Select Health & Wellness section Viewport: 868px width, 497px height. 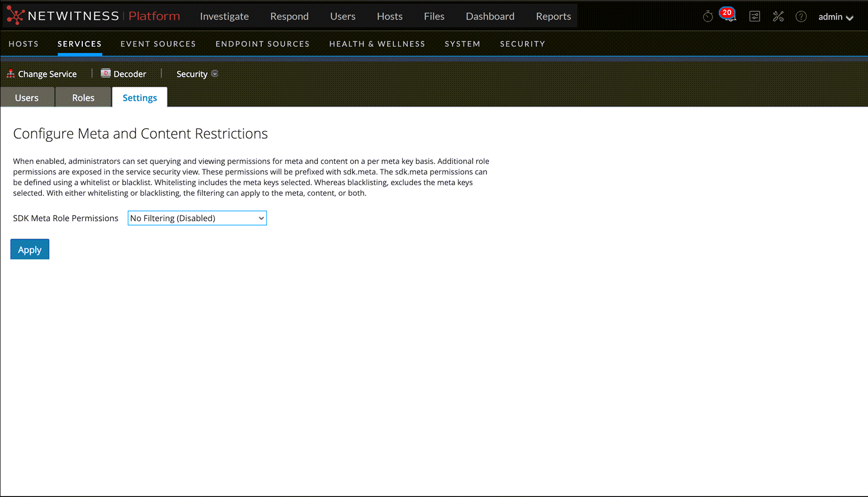[x=377, y=44]
